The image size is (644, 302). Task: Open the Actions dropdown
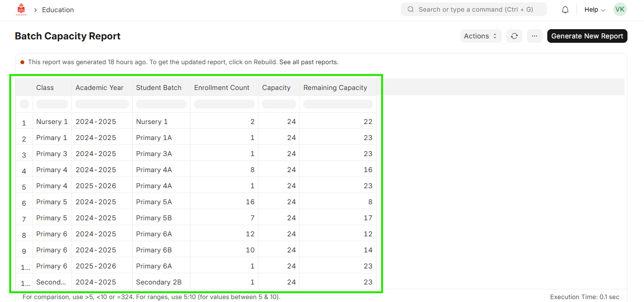click(480, 36)
